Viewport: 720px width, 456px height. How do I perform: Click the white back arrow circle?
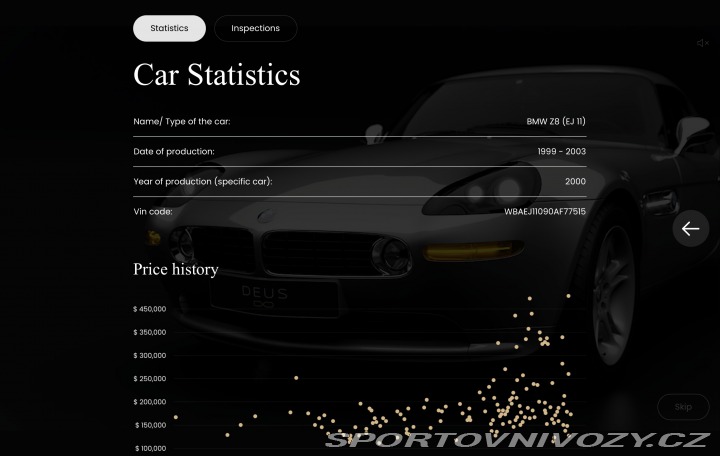coord(690,229)
